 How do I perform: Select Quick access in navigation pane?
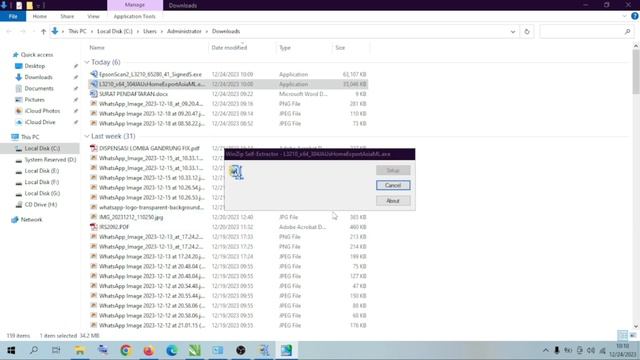point(37,55)
